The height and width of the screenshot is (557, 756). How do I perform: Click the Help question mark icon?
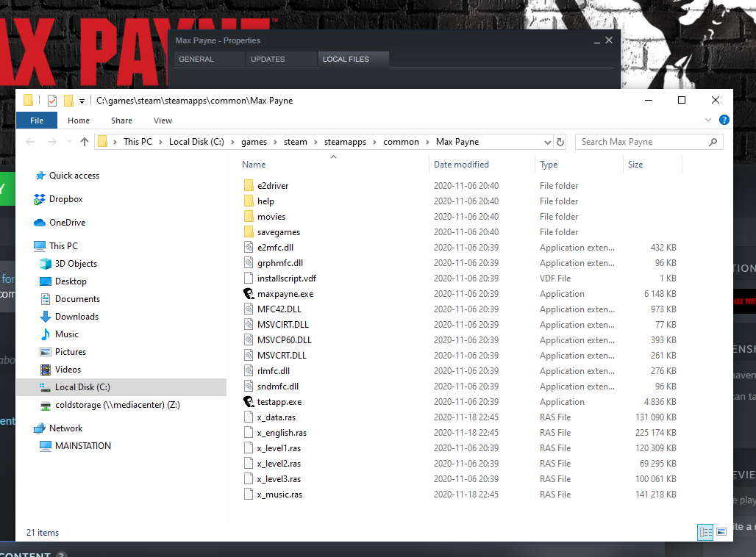724,120
